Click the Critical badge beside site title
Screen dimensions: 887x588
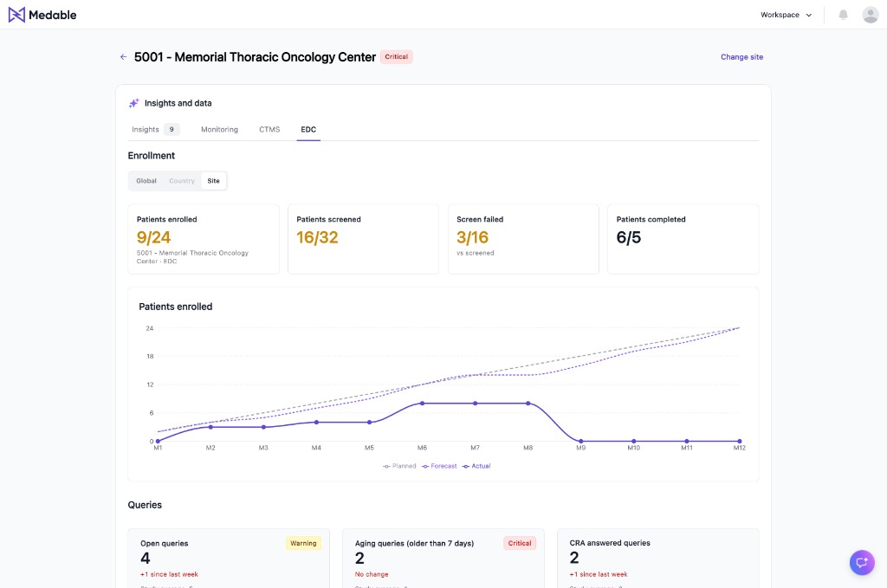(x=396, y=56)
